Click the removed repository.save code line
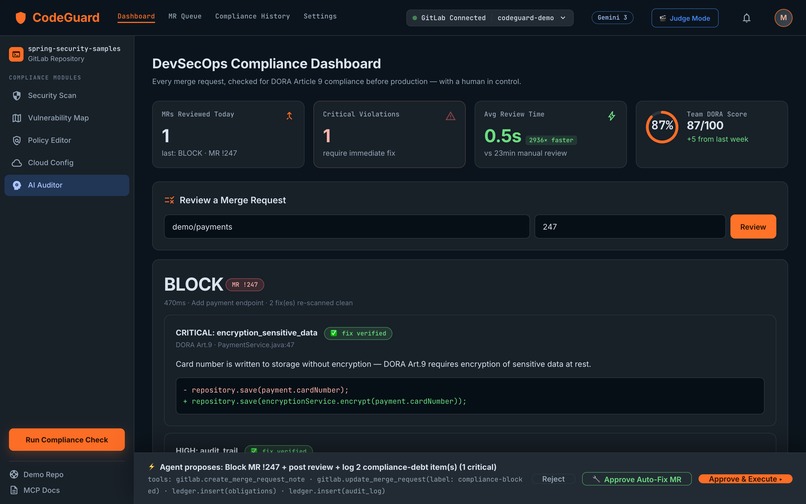This screenshot has height=504, width=806. click(x=266, y=390)
